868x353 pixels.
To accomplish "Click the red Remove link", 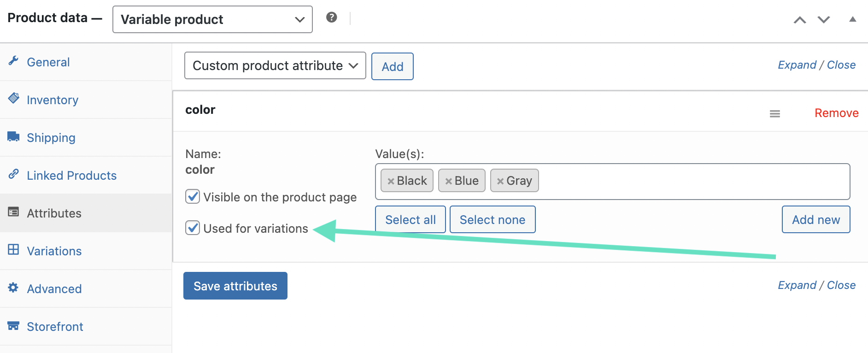I will pyautogui.click(x=836, y=113).
